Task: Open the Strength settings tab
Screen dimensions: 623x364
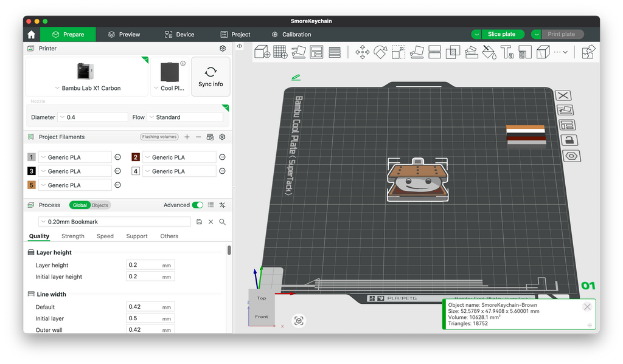Action: click(73, 236)
